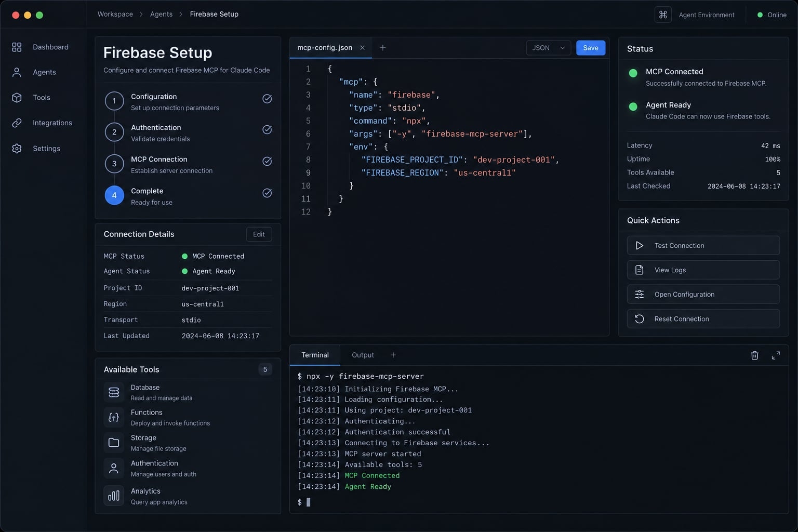This screenshot has width=798, height=532.
Task: Click the Agent Environment label
Action: click(707, 15)
